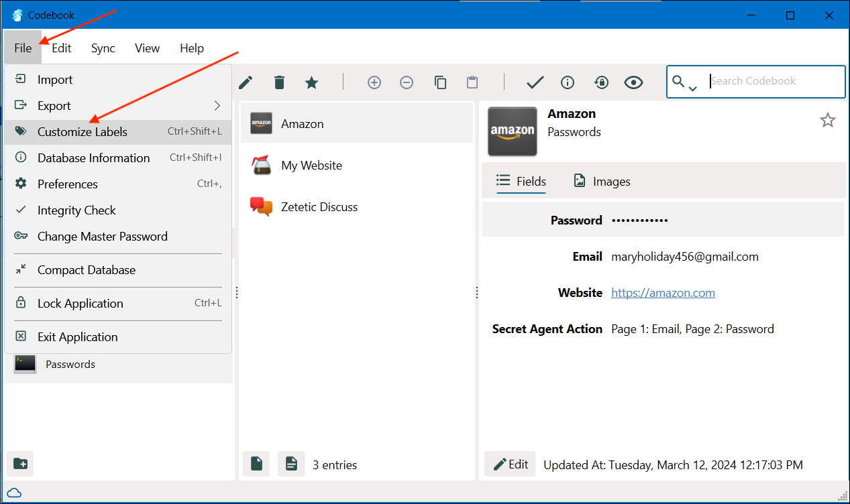Image resolution: width=850 pixels, height=504 pixels.
Task: Choose Lock Application menu item
Action: tap(118, 303)
